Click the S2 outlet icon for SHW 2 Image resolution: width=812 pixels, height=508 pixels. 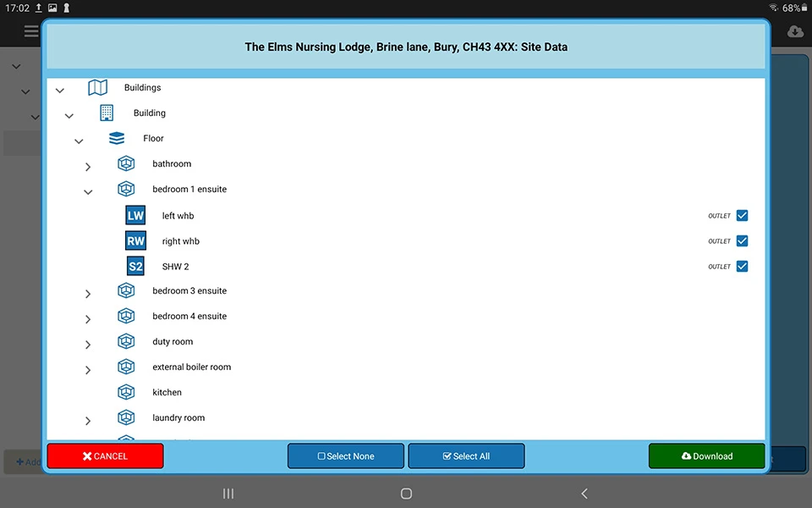point(135,266)
